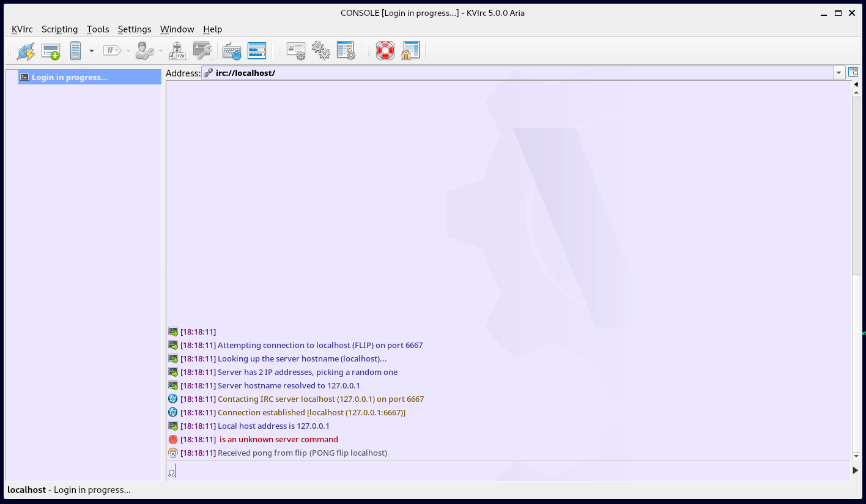
Task: Open the KVIrc menu
Action: (x=22, y=29)
